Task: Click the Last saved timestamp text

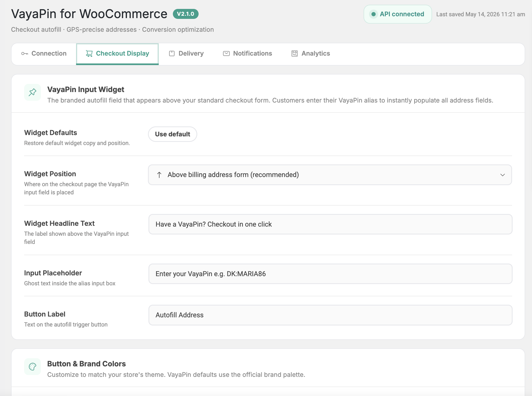Action: coord(481,14)
